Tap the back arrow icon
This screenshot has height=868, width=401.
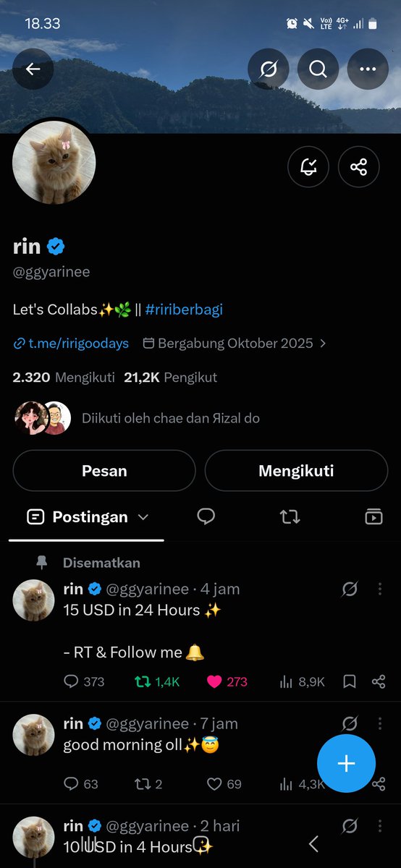33,69
